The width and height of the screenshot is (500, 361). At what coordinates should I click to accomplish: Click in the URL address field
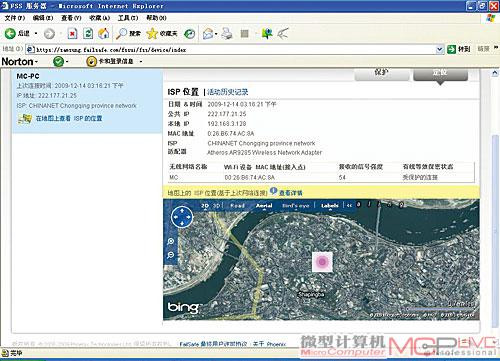coord(231,50)
